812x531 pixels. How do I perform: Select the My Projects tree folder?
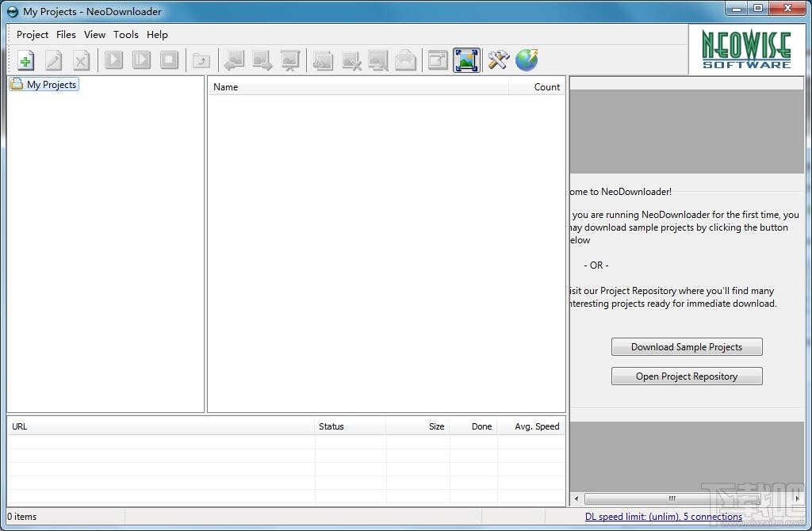44,84
